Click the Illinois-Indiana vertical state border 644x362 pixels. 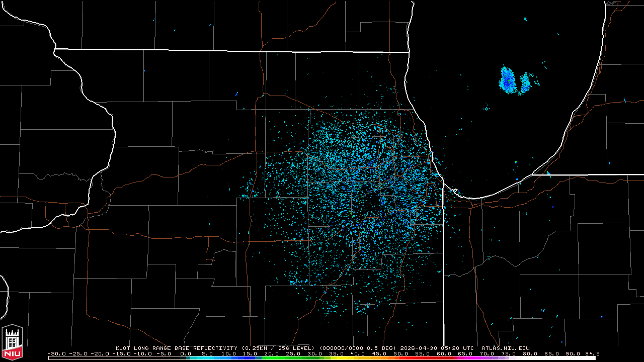(x=443, y=261)
